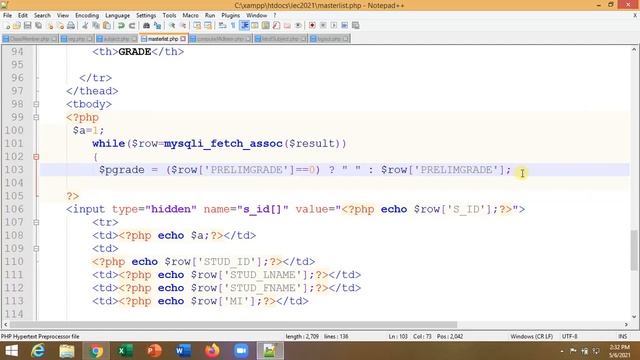640x360 pixels.
Task: Click the Copy toolbar icon
Action: click(x=96, y=25)
